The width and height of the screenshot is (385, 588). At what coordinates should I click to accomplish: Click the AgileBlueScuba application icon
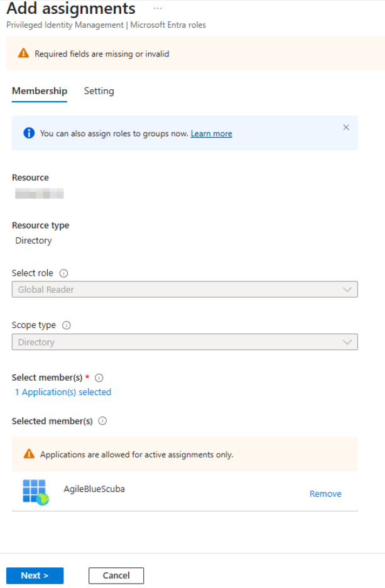(x=35, y=493)
